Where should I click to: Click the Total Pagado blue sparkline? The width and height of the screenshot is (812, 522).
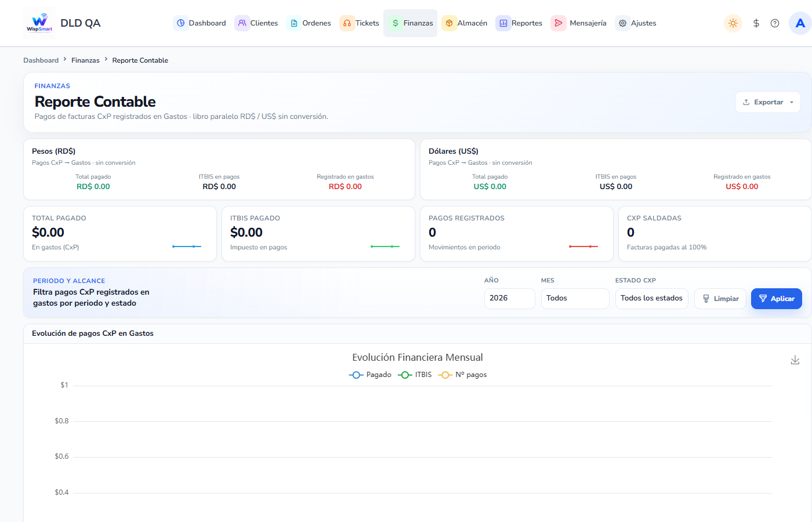point(187,246)
